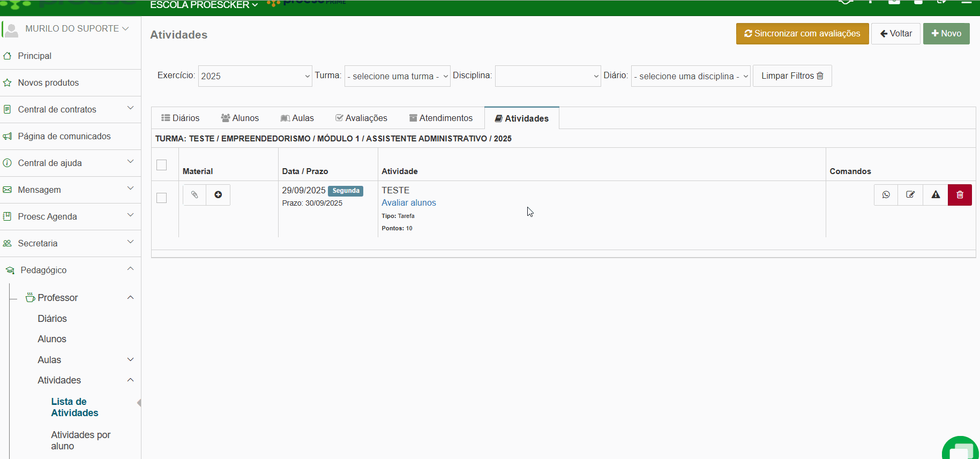Screen dimensions: 980x459
Task: Click the add material plus icon
Action: coord(218,195)
